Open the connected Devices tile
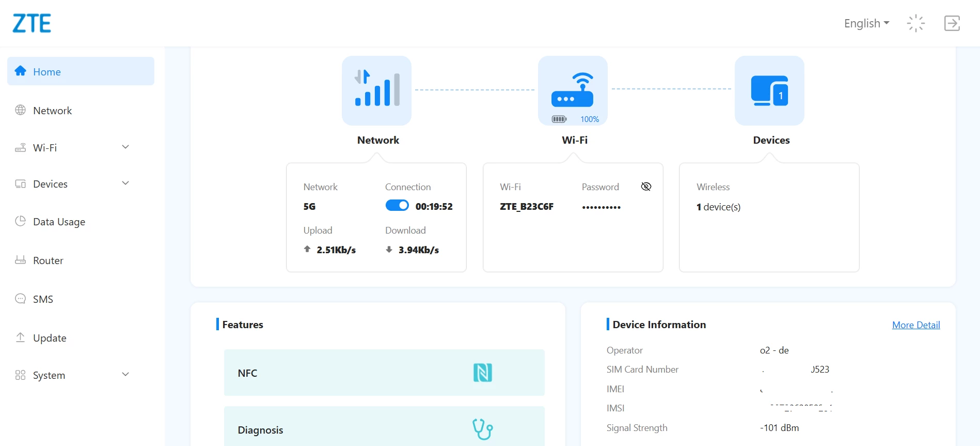This screenshot has width=980, height=446. (x=769, y=90)
